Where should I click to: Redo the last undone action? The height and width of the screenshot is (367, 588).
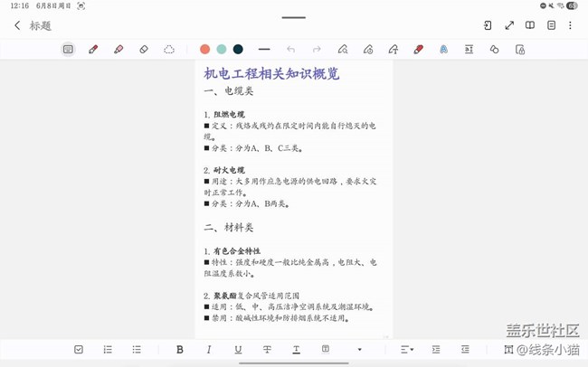point(317,50)
